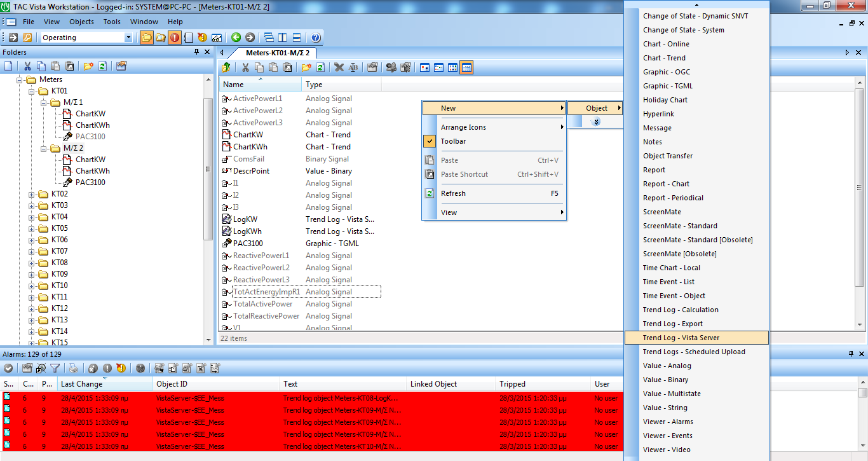Click Up one level icon in list toolbar

(x=226, y=67)
